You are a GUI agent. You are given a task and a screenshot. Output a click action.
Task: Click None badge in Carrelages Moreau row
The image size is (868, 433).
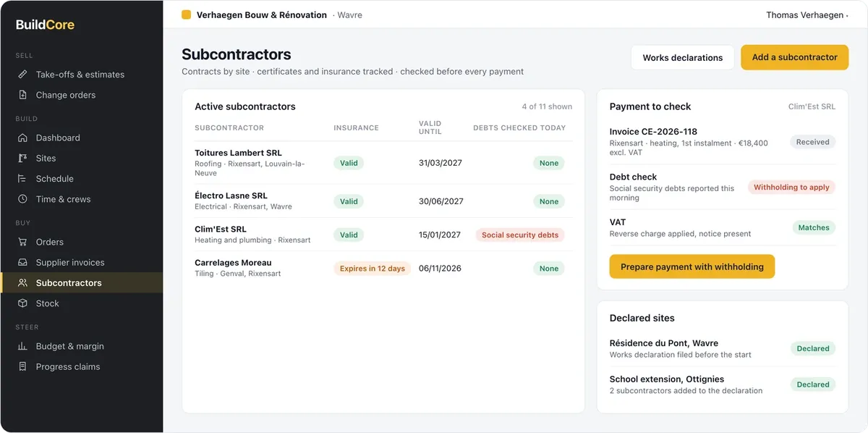[549, 268]
